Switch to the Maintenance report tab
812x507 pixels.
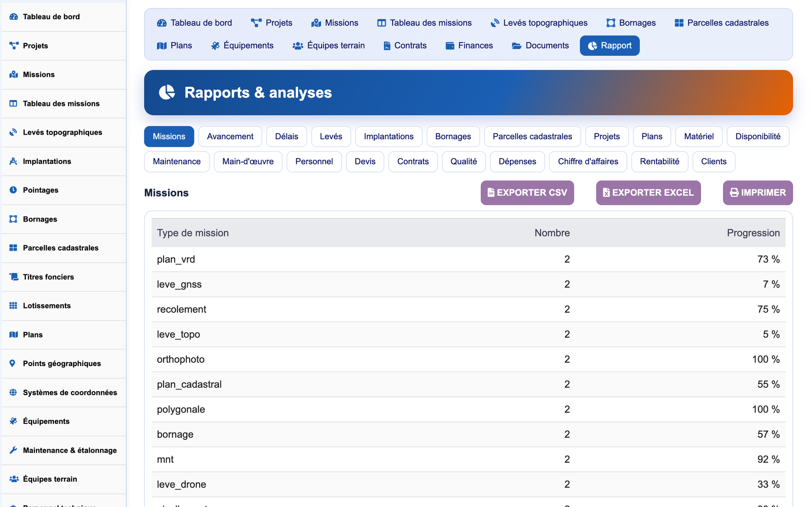click(x=177, y=161)
